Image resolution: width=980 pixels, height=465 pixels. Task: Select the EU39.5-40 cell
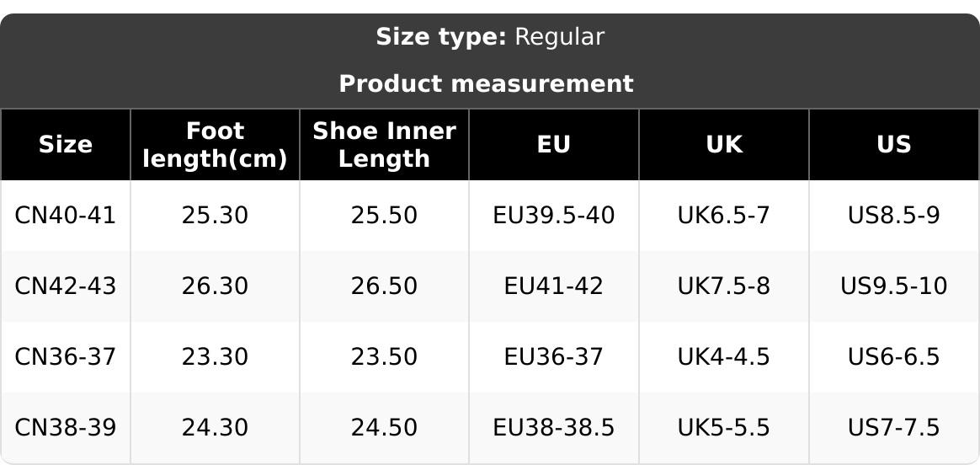(x=554, y=216)
